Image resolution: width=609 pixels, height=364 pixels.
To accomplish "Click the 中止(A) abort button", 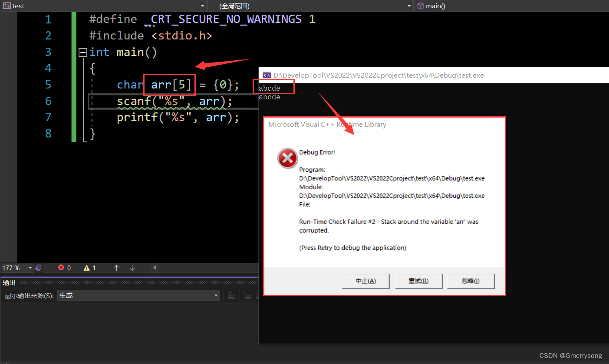I will click(x=365, y=281).
